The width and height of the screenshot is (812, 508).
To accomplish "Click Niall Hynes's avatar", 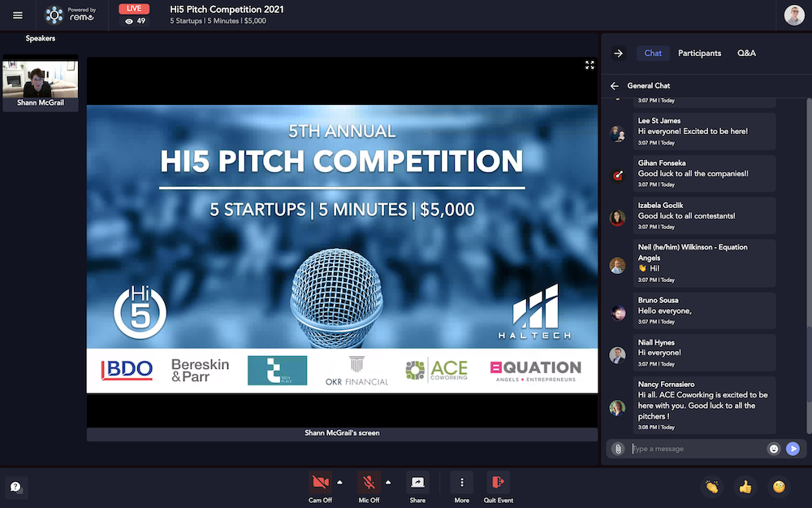I will [x=617, y=355].
